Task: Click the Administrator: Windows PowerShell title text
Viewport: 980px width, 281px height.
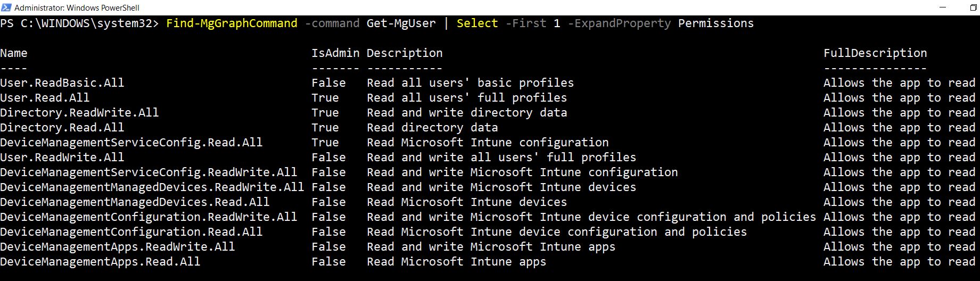Action: pos(77,7)
